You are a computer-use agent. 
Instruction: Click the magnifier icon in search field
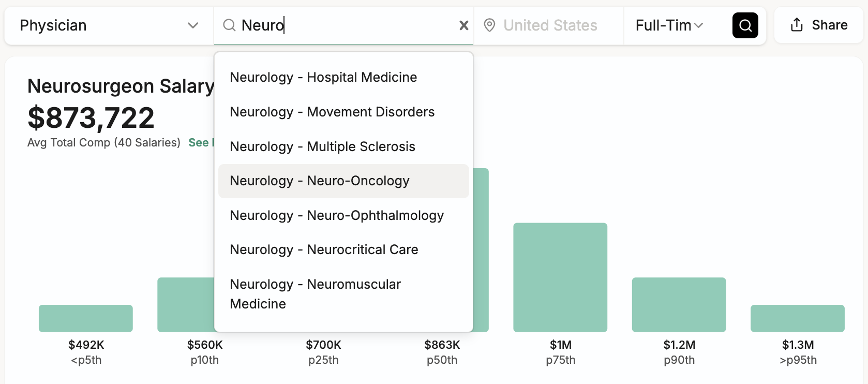point(229,25)
